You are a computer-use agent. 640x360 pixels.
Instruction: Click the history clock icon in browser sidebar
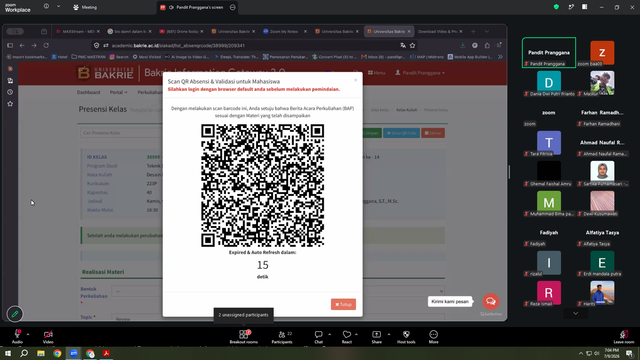tap(10, 92)
